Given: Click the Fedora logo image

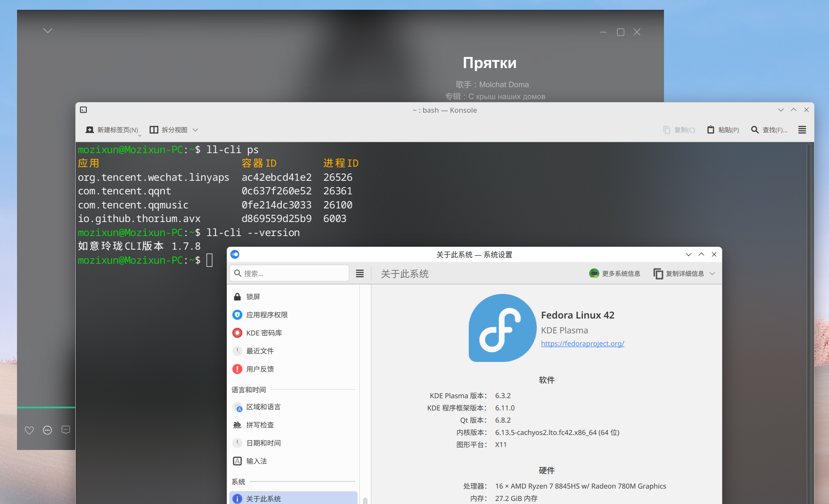Looking at the screenshot, I should tap(502, 328).
